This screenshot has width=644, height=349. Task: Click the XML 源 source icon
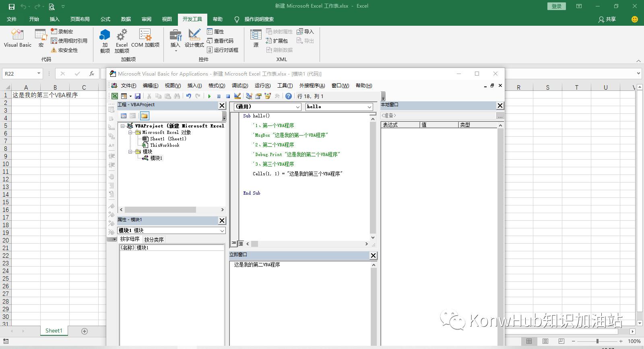[x=256, y=39]
